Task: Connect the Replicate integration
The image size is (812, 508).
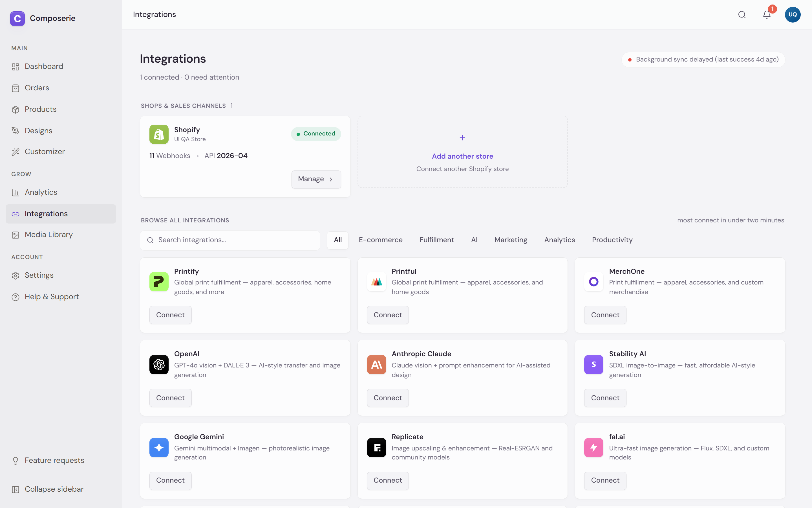Action: 388,480
